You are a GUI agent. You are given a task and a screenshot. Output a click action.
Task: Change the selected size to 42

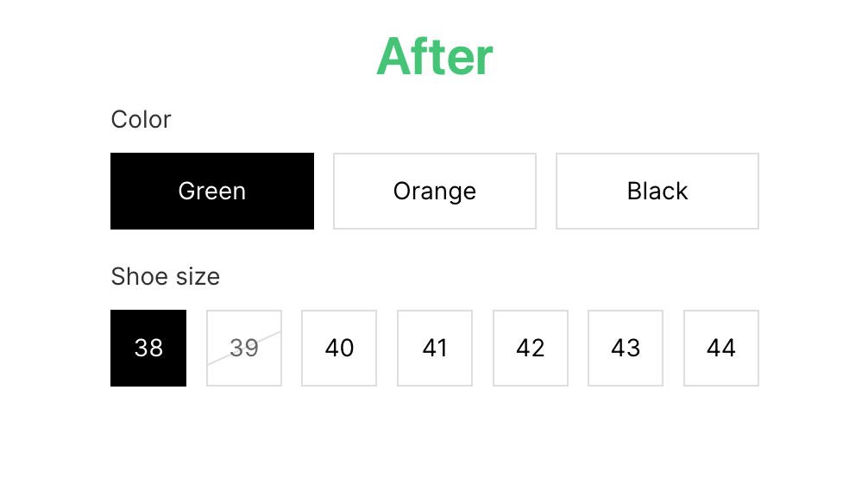(x=531, y=348)
